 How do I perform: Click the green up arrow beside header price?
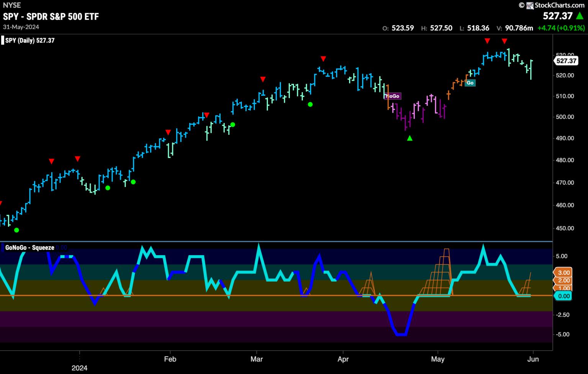(x=580, y=16)
